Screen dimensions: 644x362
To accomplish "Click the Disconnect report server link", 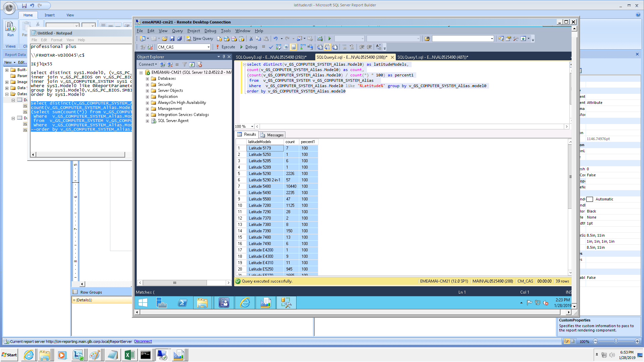I will click(143, 341).
